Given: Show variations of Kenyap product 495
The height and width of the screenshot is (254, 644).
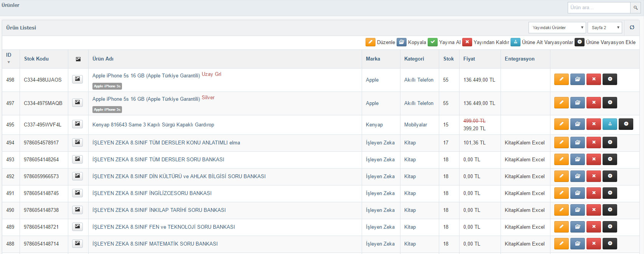Looking at the screenshot, I should tap(610, 124).
